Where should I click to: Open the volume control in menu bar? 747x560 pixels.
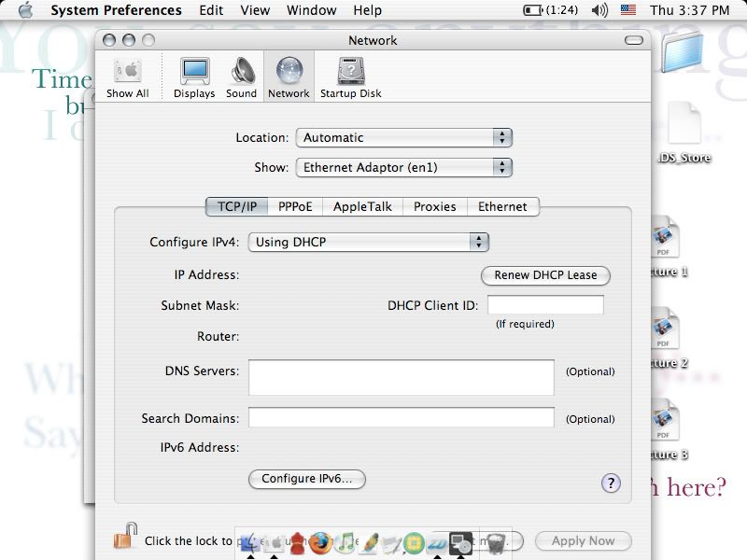click(599, 10)
